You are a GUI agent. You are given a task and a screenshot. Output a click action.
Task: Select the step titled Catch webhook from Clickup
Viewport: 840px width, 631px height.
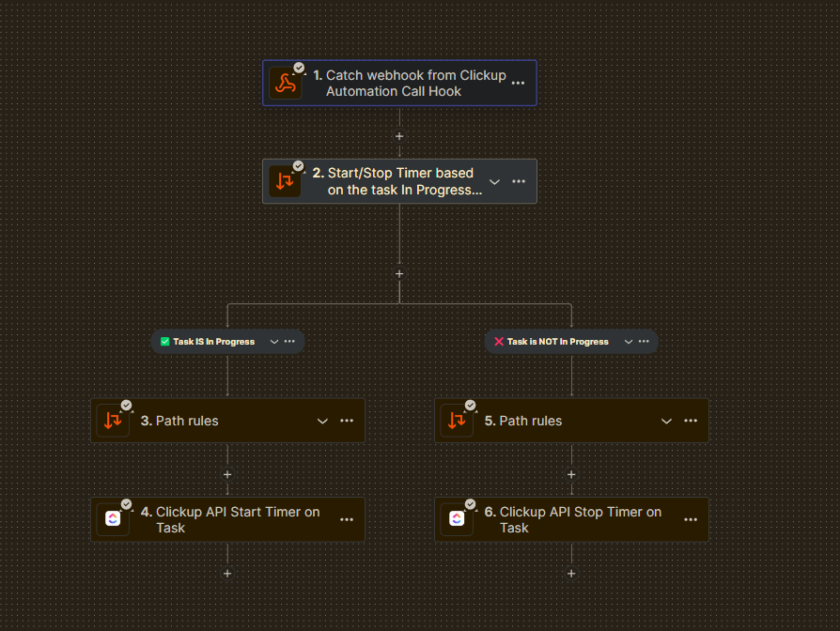[x=399, y=83]
